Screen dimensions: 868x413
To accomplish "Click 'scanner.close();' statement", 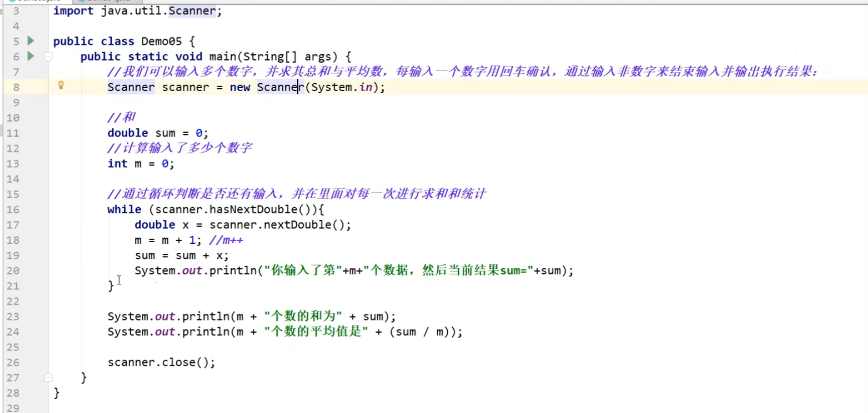I will [161, 362].
